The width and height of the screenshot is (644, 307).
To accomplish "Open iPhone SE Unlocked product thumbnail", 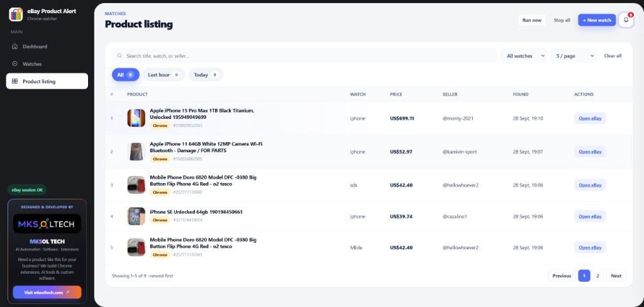I will (136, 216).
